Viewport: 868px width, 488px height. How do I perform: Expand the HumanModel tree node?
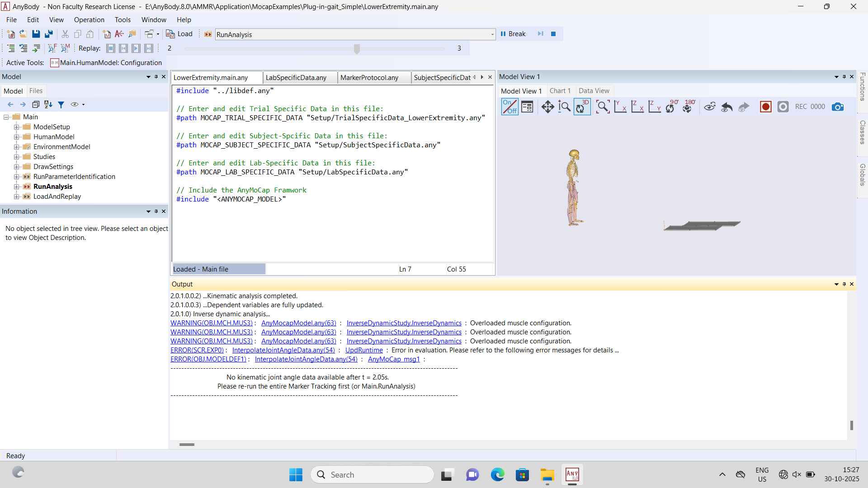click(17, 137)
